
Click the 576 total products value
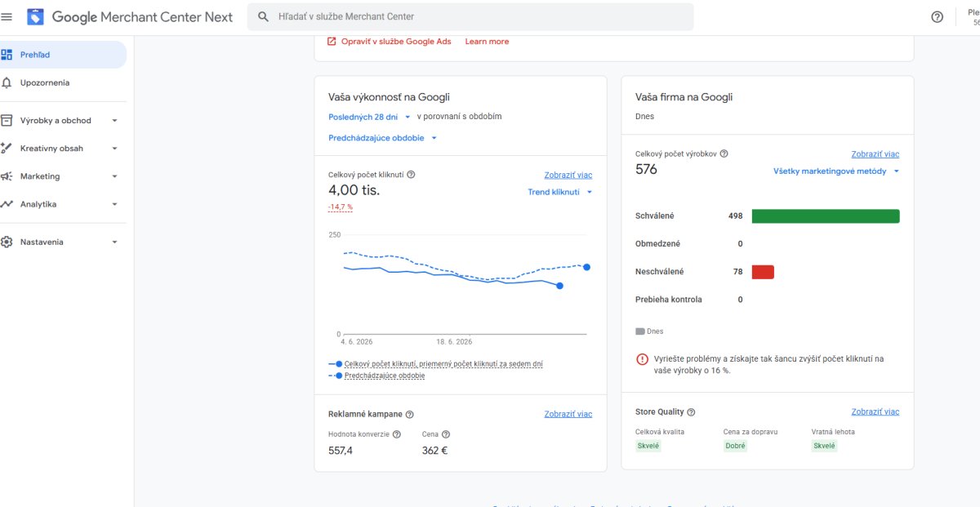(646, 170)
